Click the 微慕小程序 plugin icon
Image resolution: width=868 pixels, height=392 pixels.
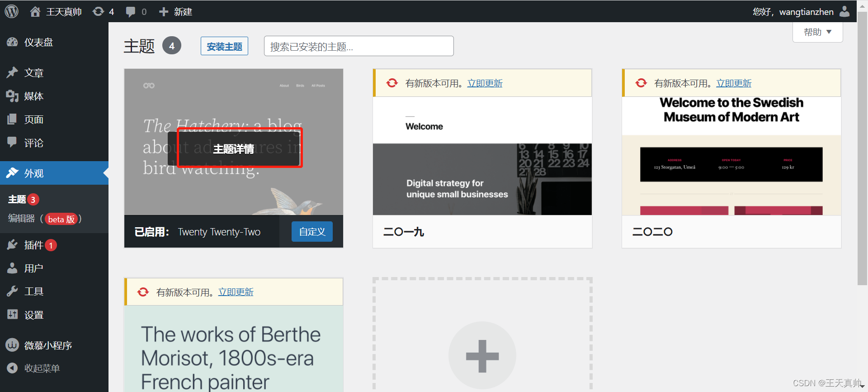point(12,345)
